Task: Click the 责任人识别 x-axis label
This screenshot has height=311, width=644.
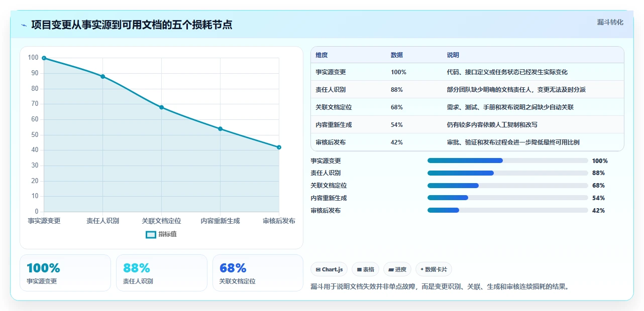Action: point(103,221)
